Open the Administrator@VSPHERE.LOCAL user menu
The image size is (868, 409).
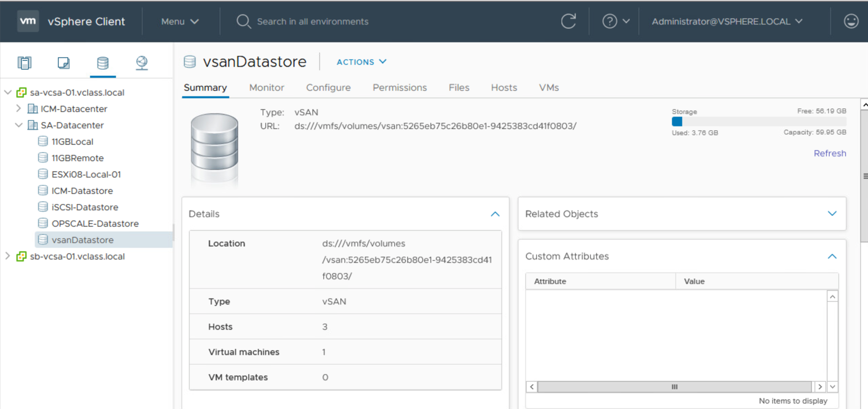pyautogui.click(x=727, y=21)
